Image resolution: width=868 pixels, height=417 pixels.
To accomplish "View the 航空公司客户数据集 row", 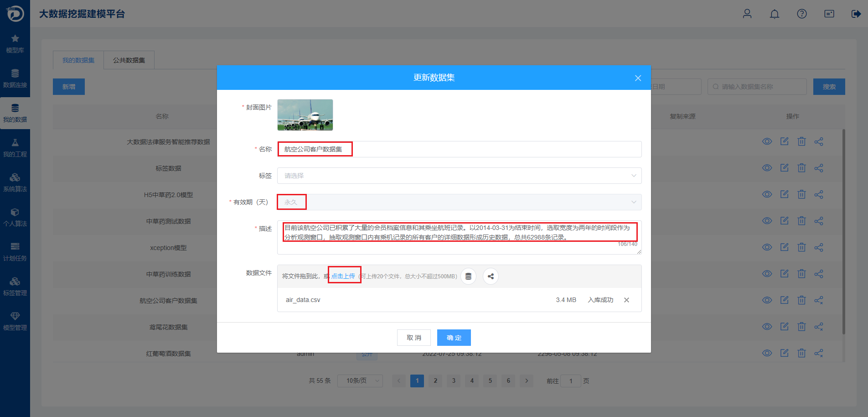I will coord(767,300).
